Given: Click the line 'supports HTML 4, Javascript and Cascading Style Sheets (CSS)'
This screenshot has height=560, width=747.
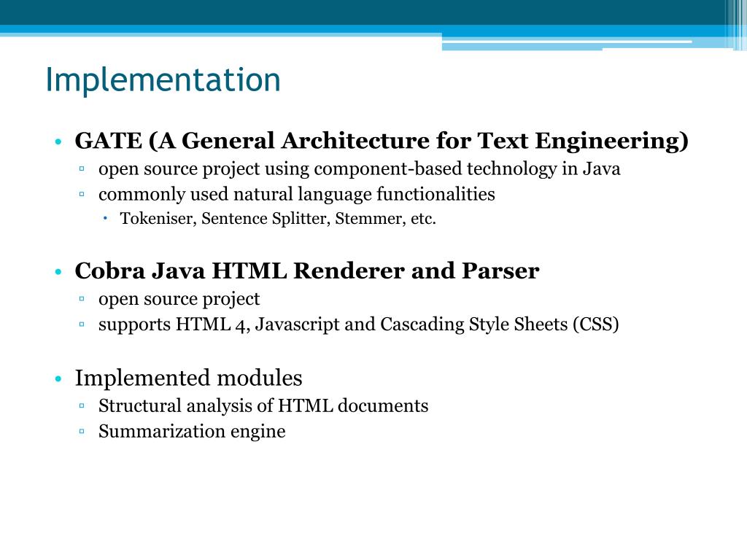Looking at the screenshot, I should pyautogui.click(x=358, y=324).
